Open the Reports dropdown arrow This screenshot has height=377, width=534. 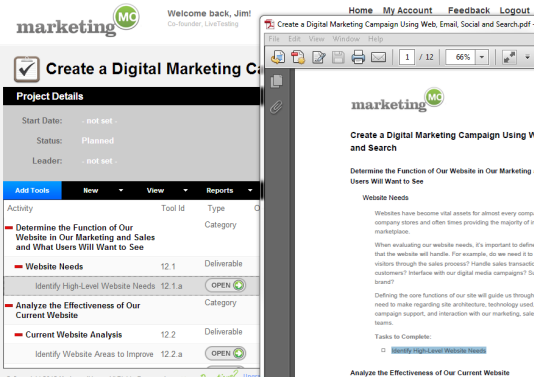(x=250, y=190)
